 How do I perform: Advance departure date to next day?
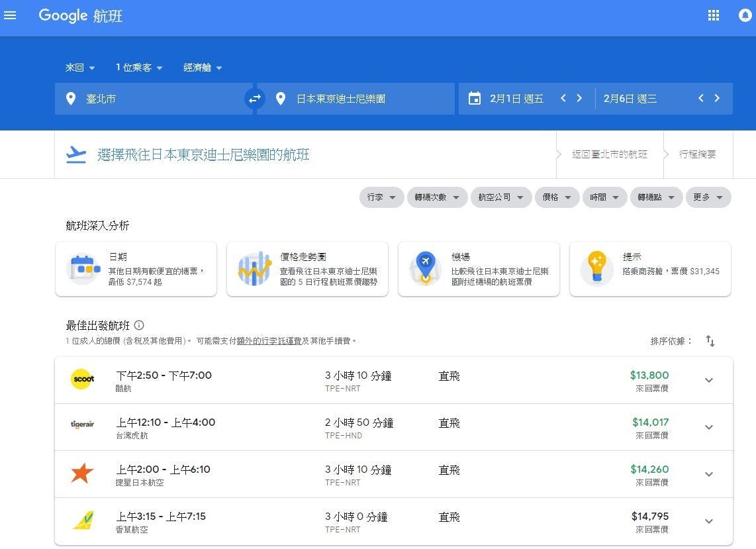point(579,99)
